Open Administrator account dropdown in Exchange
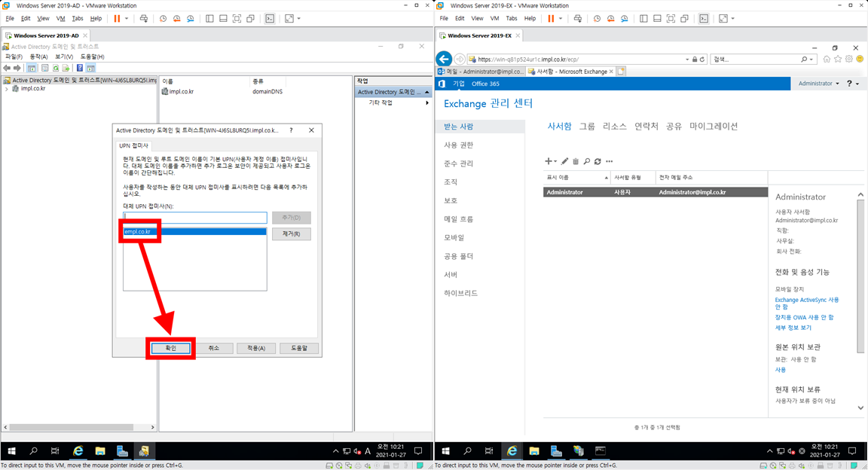 tap(819, 84)
